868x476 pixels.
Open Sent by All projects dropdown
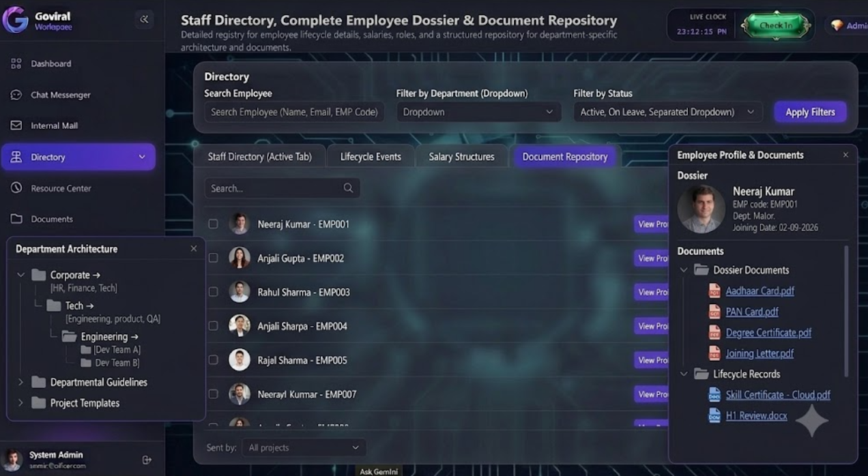point(304,447)
